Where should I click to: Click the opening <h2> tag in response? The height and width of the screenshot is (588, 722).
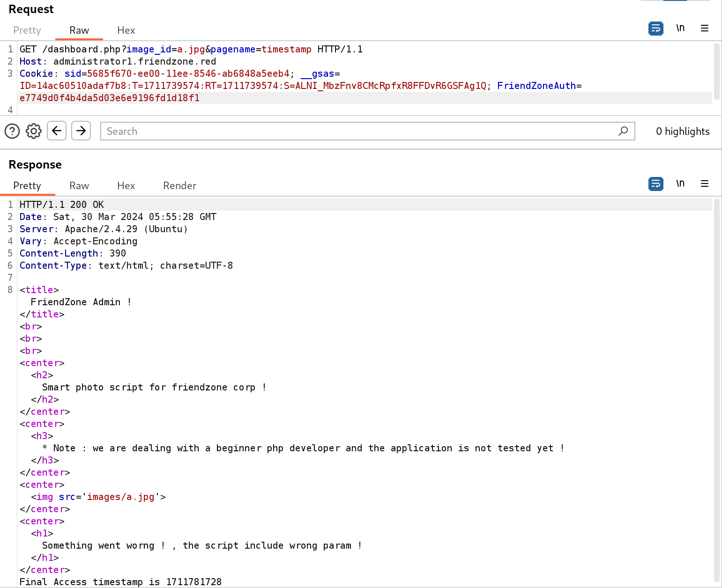click(42, 375)
